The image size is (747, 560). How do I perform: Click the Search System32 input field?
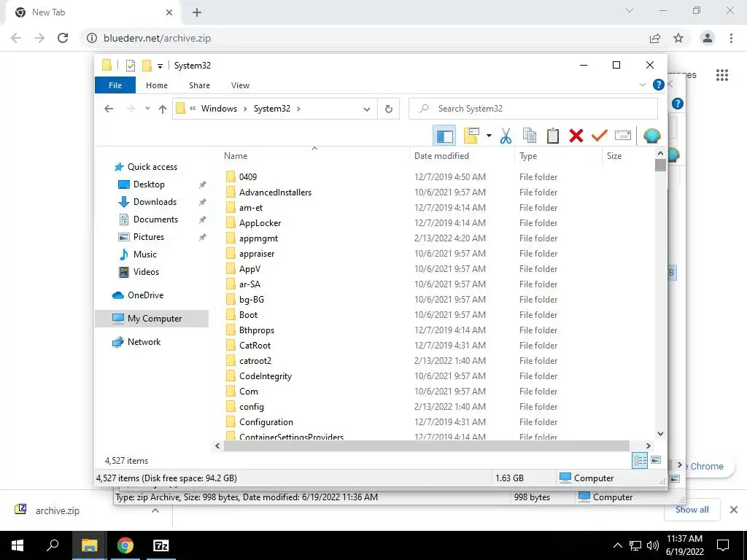tap(533, 109)
